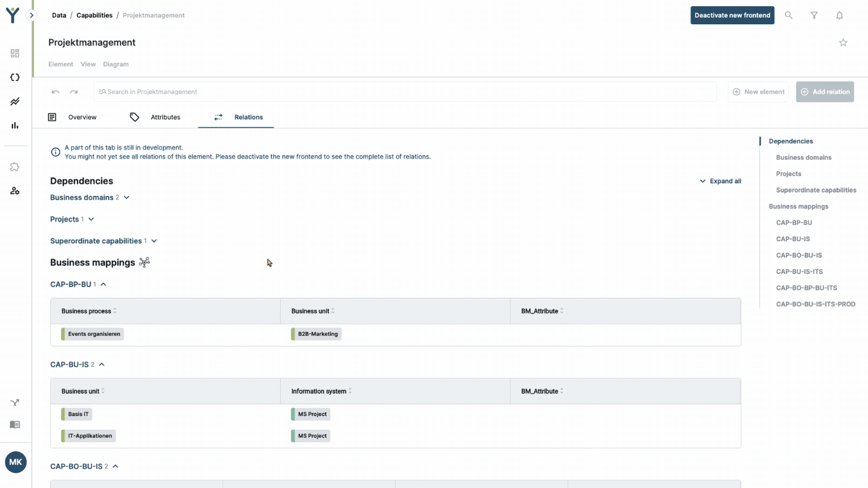The image size is (868, 488).
Task: Switch to the Attributes tab
Action: point(165,117)
